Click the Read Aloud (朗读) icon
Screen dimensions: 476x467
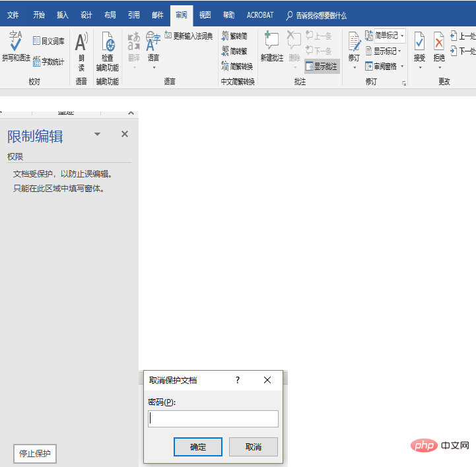click(81, 51)
